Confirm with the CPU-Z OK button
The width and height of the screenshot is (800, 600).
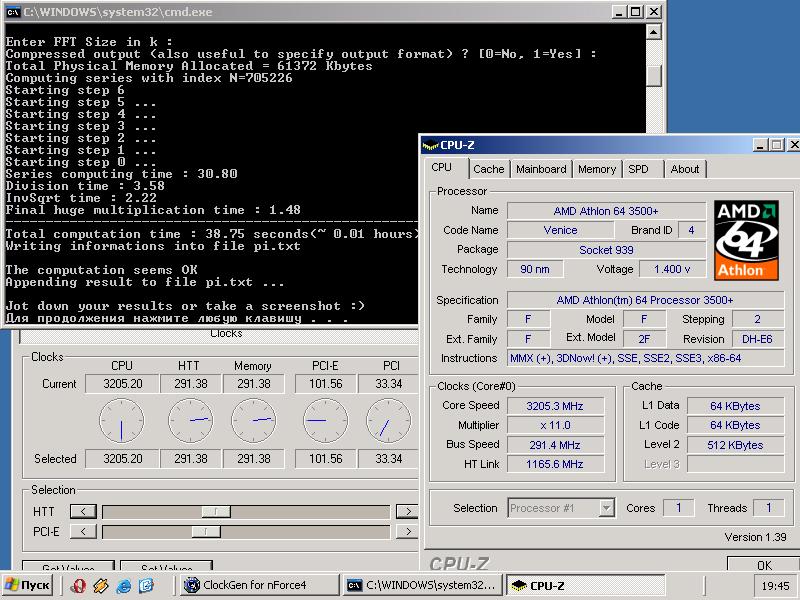click(763, 564)
